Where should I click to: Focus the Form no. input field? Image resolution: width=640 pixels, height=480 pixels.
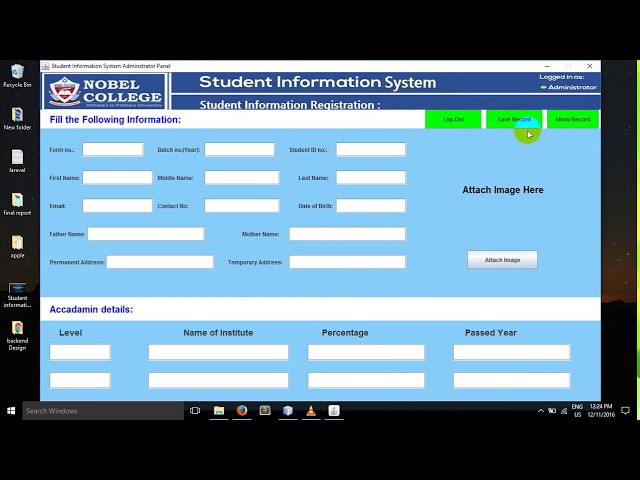[113, 149]
